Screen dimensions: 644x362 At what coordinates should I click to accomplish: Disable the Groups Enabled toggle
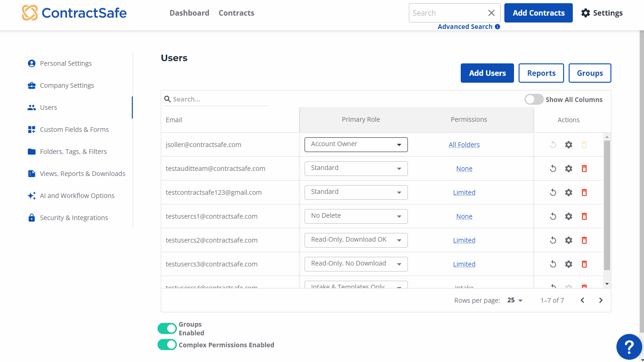click(167, 328)
